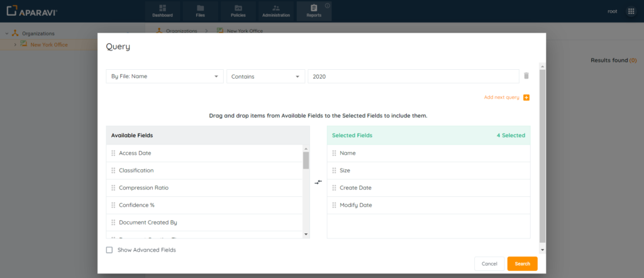Open the apps grid icon next to root
This screenshot has height=278, width=644.
(631, 11)
